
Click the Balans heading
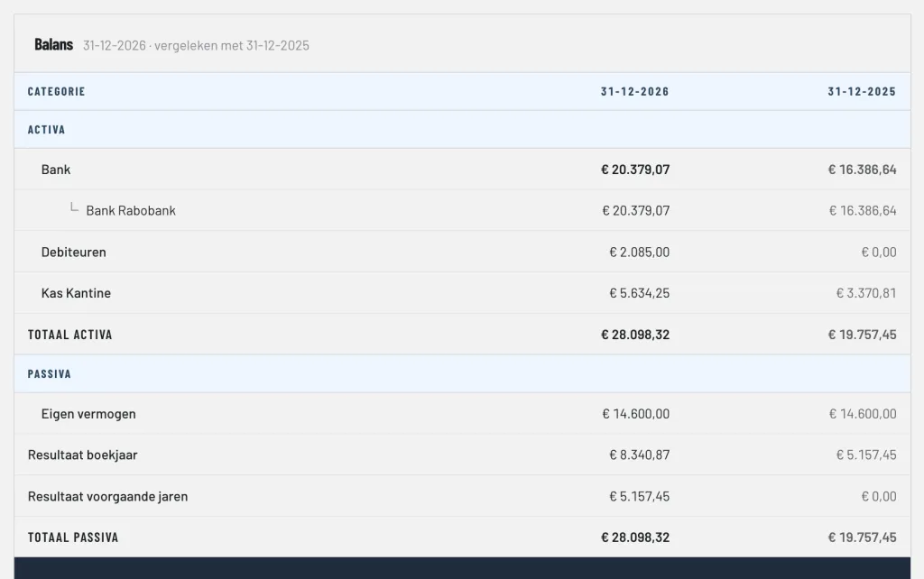coord(53,45)
